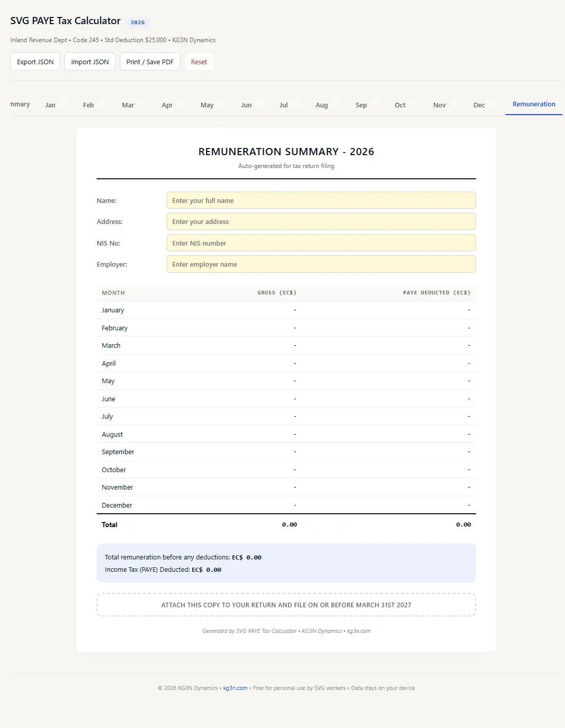Click the attach-copy filing deadline notice

pyautogui.click(x=286, y=605)
